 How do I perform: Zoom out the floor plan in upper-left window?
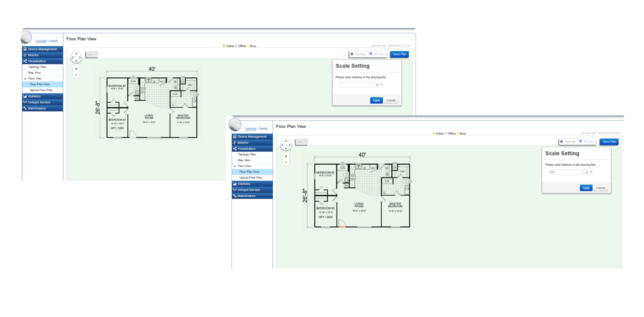tap(76, 75)
